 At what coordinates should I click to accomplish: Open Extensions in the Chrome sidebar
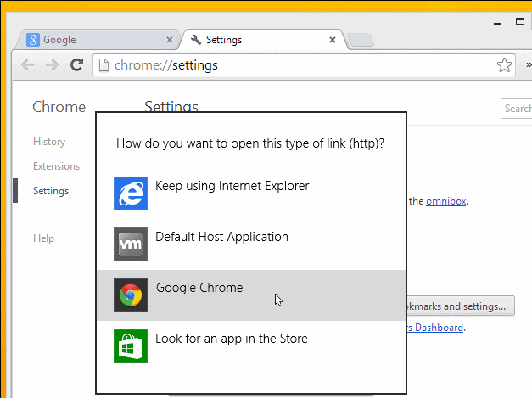point(56,166)
